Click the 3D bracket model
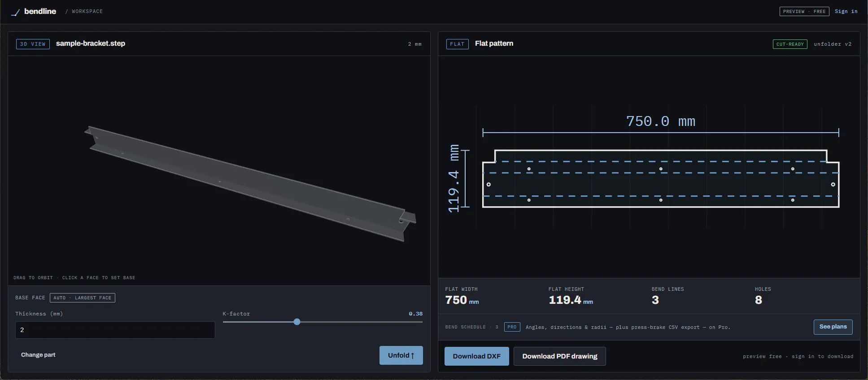The width and height of the screenshot is (868, 380). point(250,183)
